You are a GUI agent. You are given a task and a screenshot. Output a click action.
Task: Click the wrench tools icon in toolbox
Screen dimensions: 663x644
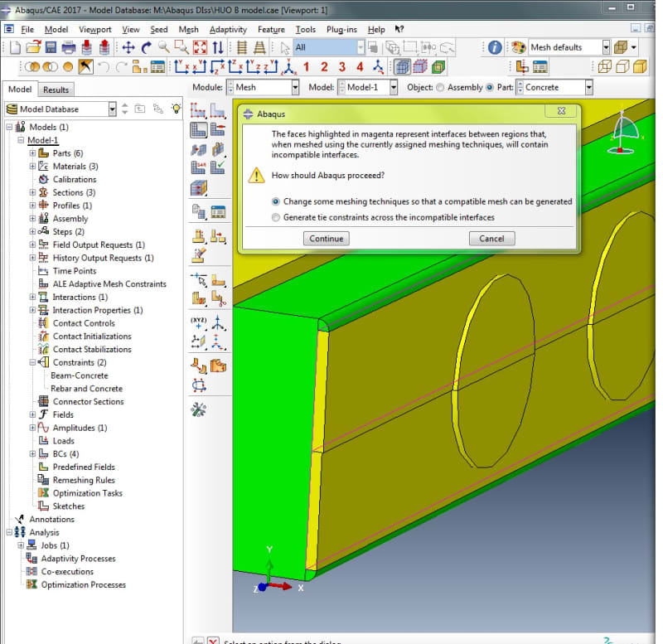pyautogui.click(x=198, y=409)
